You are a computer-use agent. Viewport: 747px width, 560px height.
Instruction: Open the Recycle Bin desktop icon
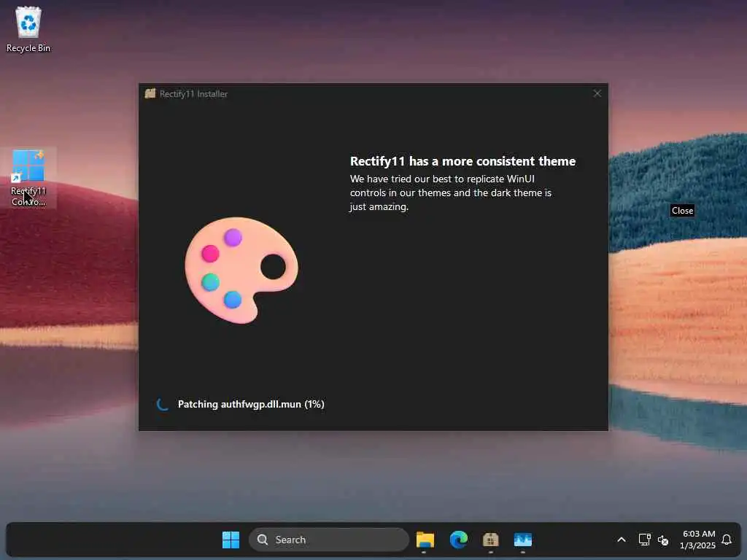coord(28,29)
